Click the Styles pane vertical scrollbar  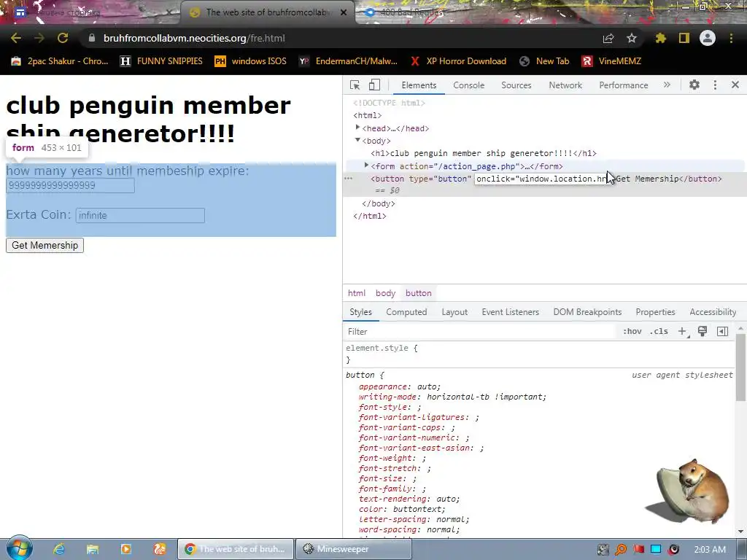point(740,367)
